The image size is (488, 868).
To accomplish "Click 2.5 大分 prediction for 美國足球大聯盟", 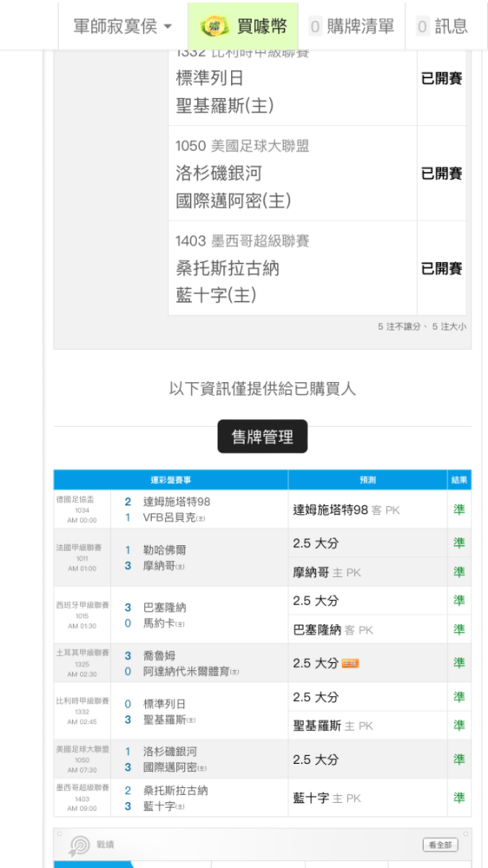I will pos(315,759).
